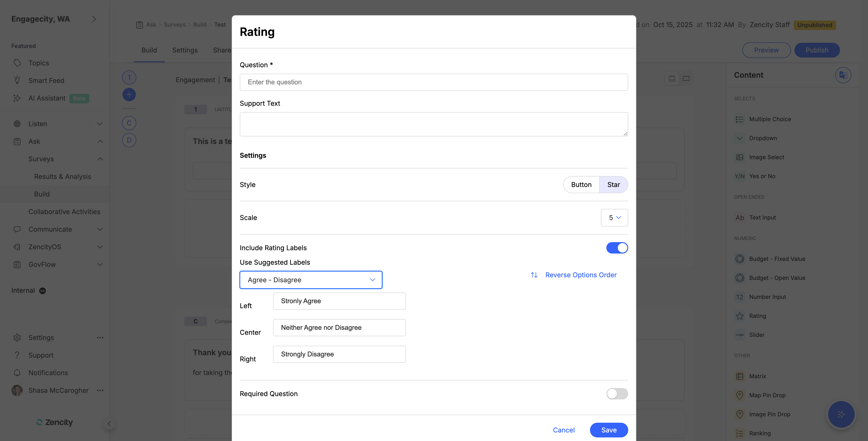Image resolution: width=868 pixels, height=441 pixels.
Task: Click the Topics tag icon in sidebar
Action: (17, 63)
